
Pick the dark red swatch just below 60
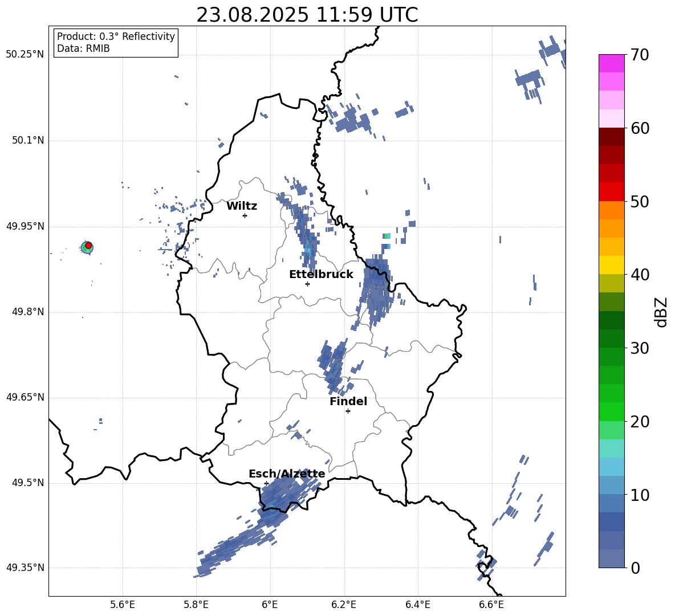[611, 137]
